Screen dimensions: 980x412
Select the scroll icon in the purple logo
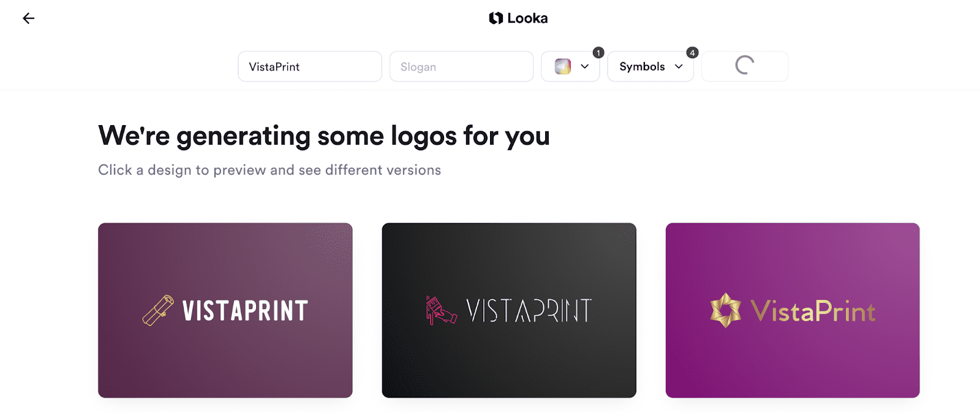click(158, 310)
